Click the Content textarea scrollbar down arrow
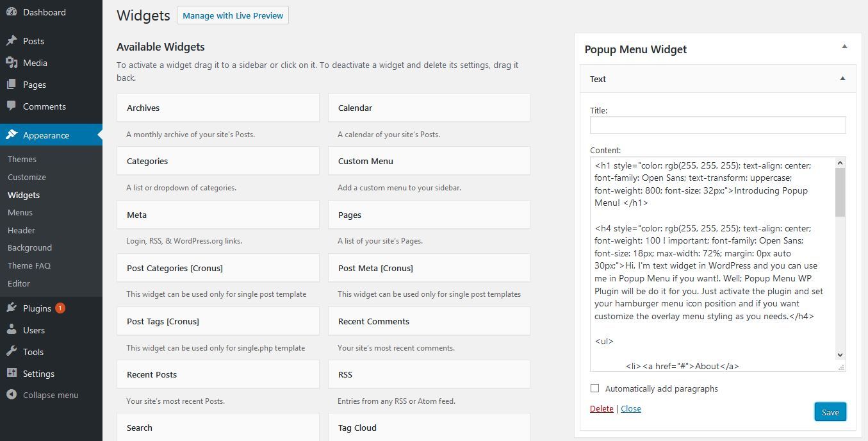868x441 pixels. click(x=840, y=354)
